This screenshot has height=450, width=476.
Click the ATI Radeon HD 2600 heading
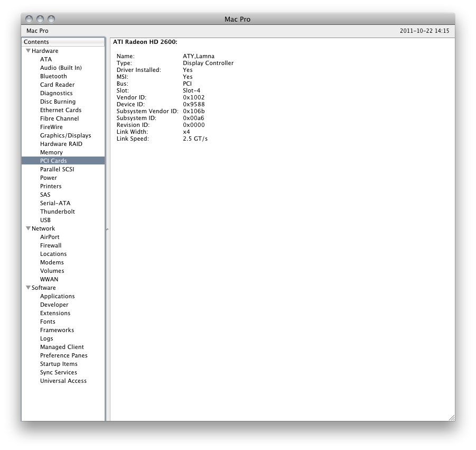click(x=145, y=42)
